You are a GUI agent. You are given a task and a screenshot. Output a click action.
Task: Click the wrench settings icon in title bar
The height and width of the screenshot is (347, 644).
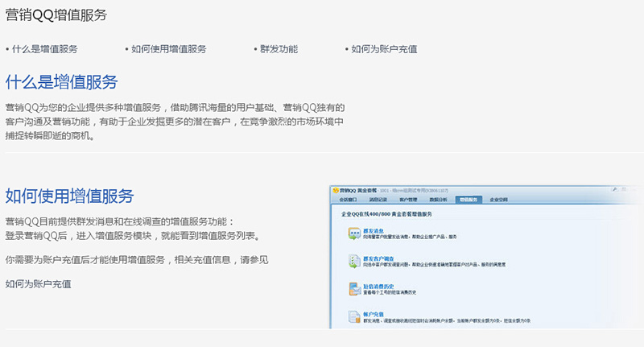pos(615,190)
